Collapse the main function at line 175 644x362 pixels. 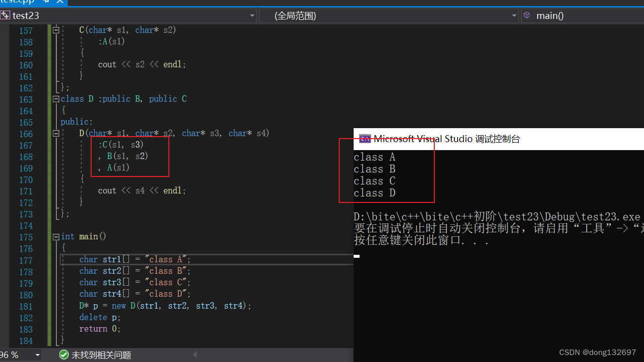point(56,237)
